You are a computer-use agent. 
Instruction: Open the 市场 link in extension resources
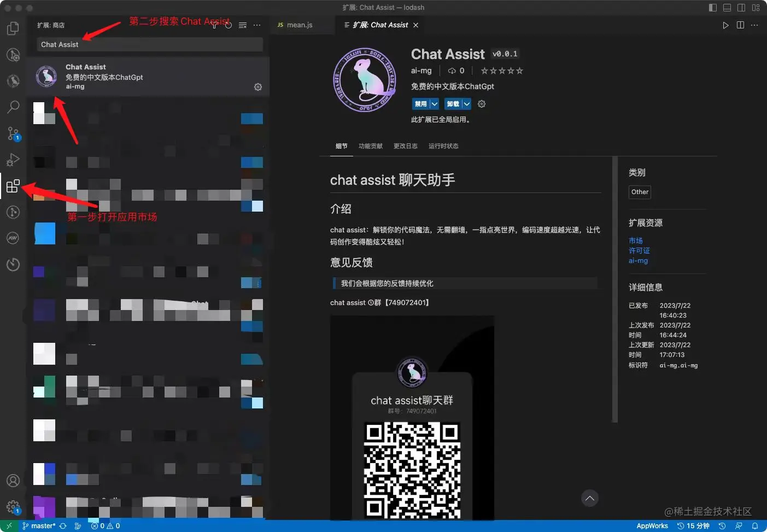click(636, 240)
